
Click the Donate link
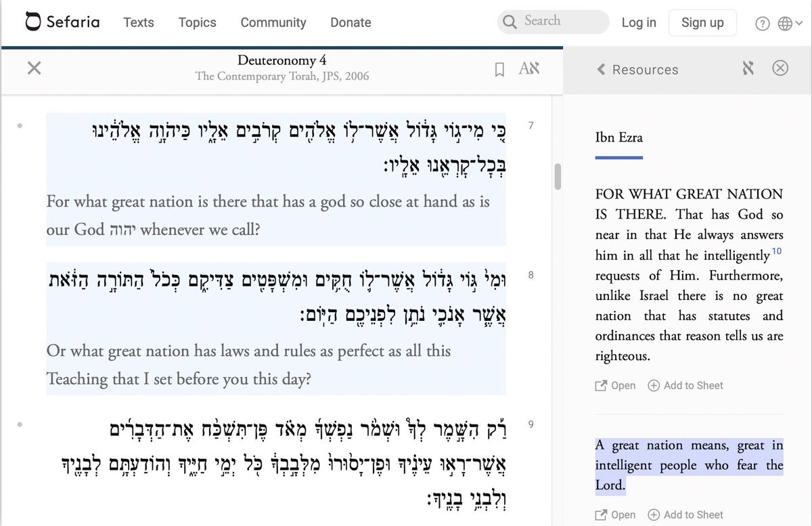tap(351, 22)
